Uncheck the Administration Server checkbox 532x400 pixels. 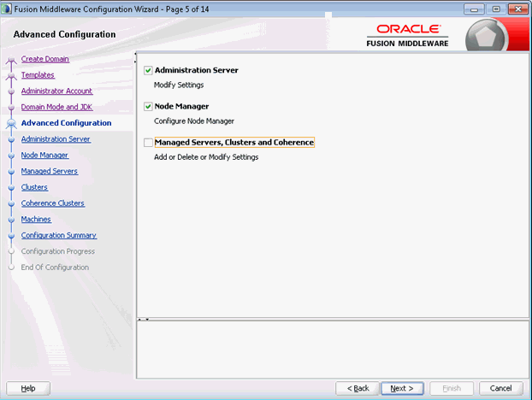[148, 70]
